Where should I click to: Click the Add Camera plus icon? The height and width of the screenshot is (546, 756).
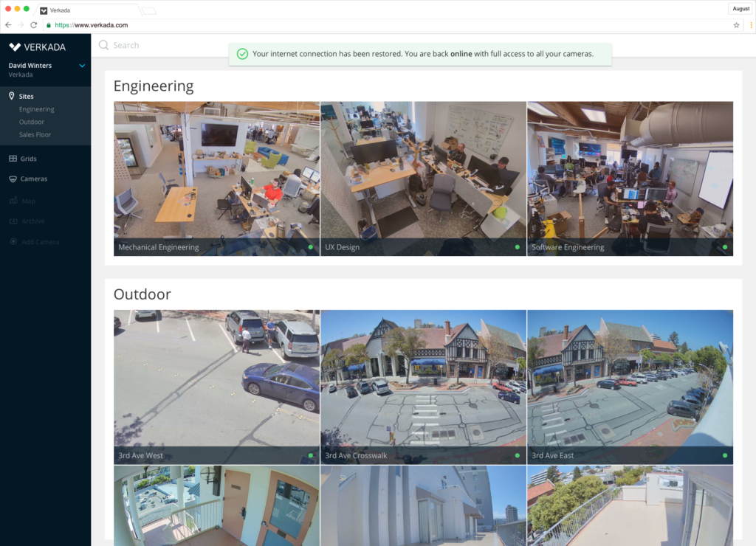[13, 241]
